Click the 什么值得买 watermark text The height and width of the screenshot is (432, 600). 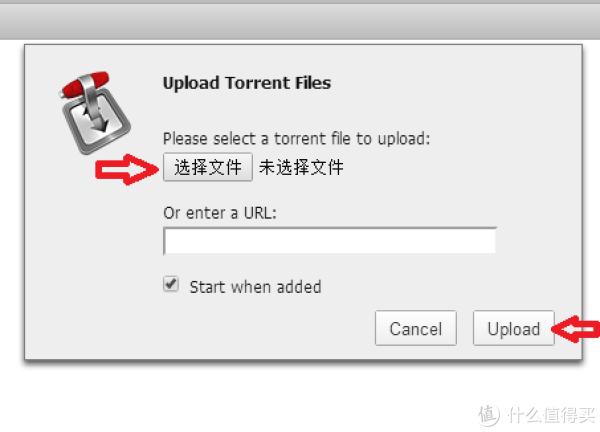(x=551, y=415)
